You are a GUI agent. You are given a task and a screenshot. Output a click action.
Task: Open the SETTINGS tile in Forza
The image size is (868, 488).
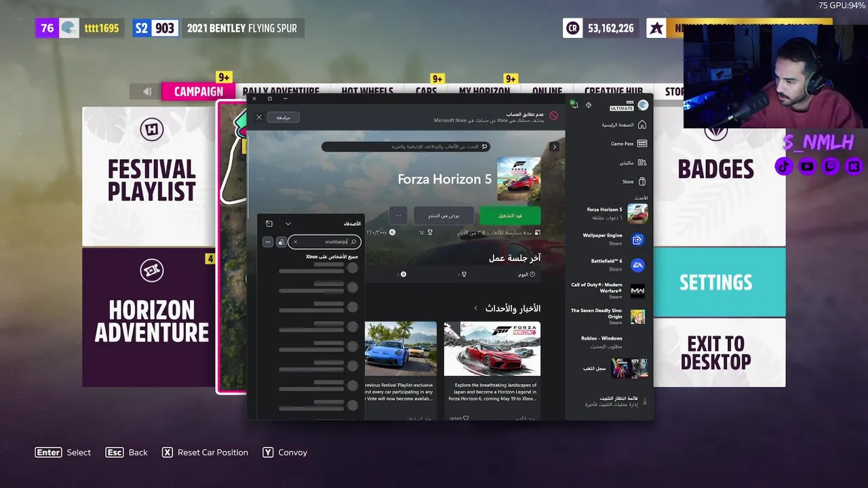(719, 282)
